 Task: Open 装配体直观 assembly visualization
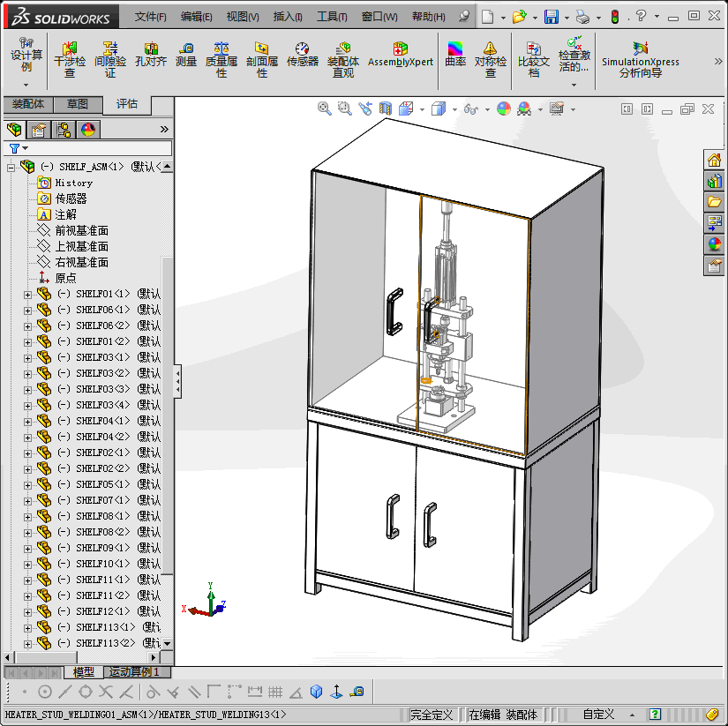[x=343, y=60]
